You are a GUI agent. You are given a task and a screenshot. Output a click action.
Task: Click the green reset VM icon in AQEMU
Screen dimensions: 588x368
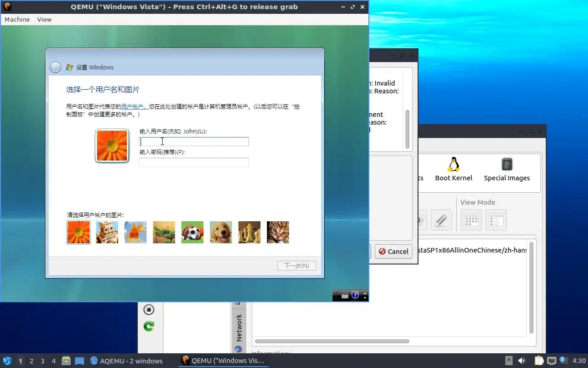pyautogui.click(x=149, y=326)
